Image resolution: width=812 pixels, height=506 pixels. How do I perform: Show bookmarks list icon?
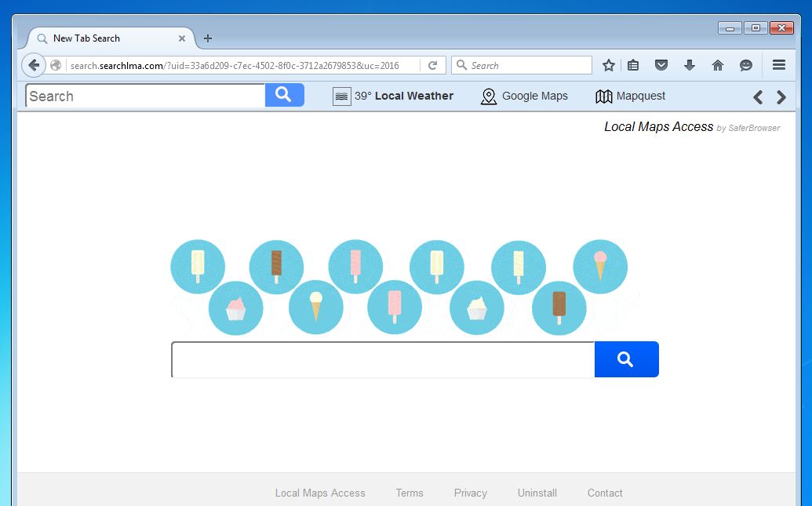633,65
